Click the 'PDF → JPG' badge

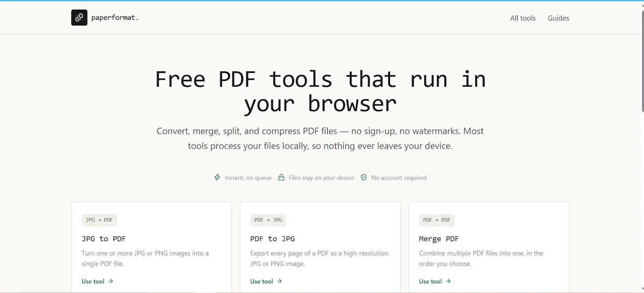[268, 220]
